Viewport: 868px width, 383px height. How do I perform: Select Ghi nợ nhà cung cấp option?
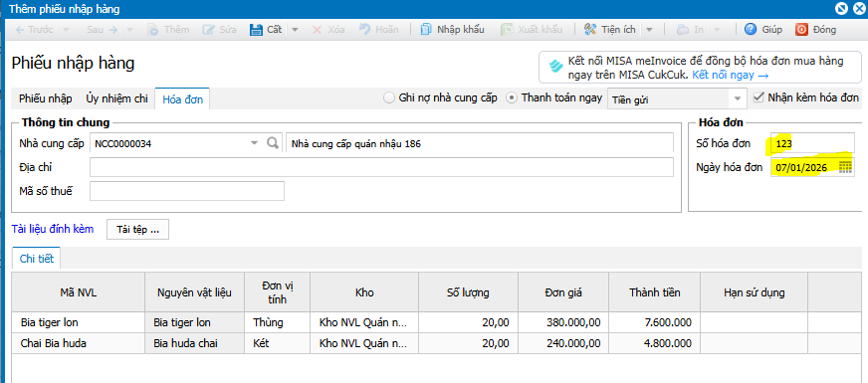(x=388, y=97)
